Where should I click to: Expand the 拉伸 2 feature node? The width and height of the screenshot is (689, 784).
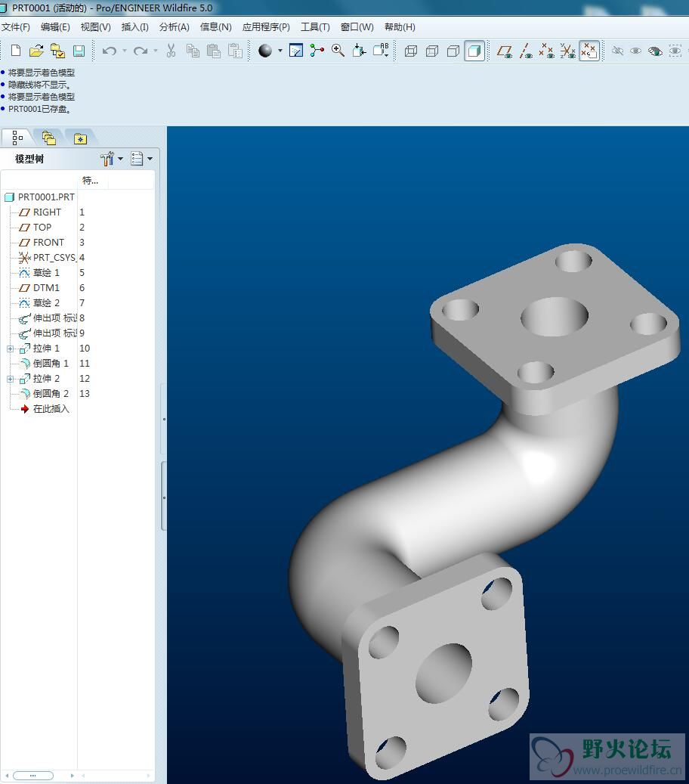point(11,379)
